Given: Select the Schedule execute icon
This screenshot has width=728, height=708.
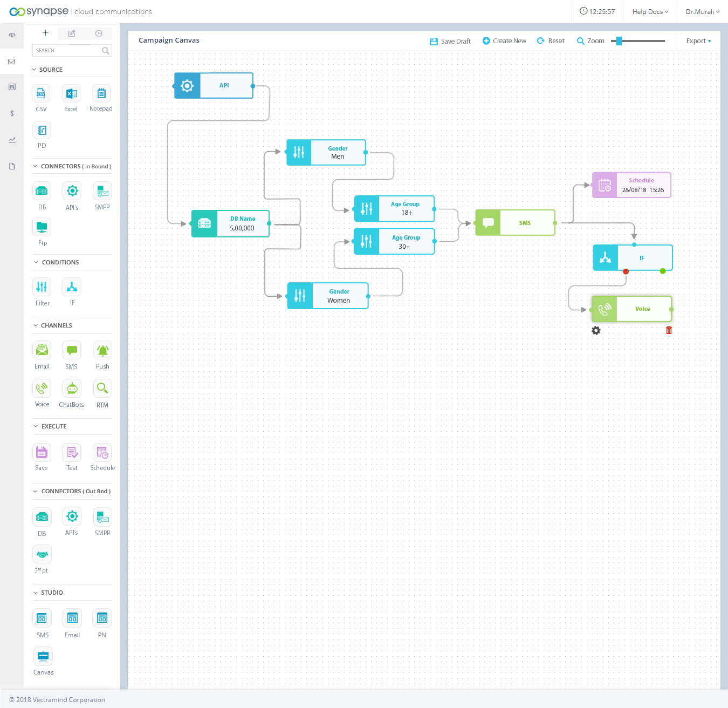Looking at the screenshot, I should coord(102,453).
